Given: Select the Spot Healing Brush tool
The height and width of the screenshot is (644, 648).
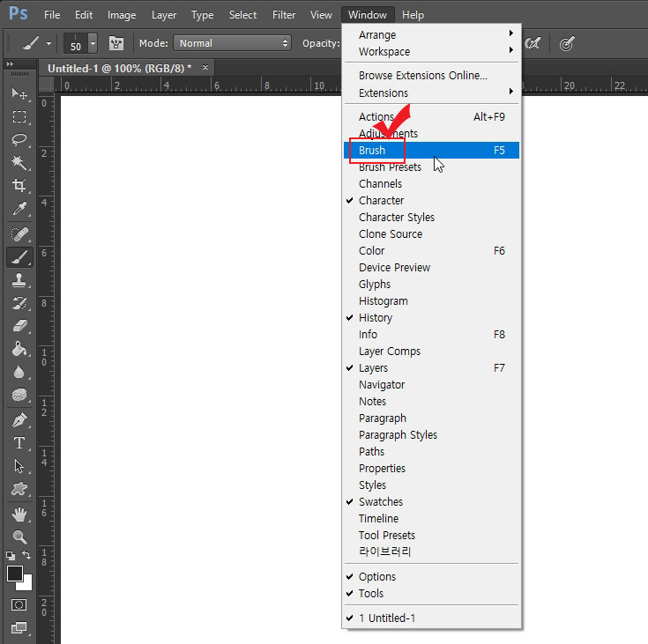Looking at the screenshot, I should [x=19, y=234].
